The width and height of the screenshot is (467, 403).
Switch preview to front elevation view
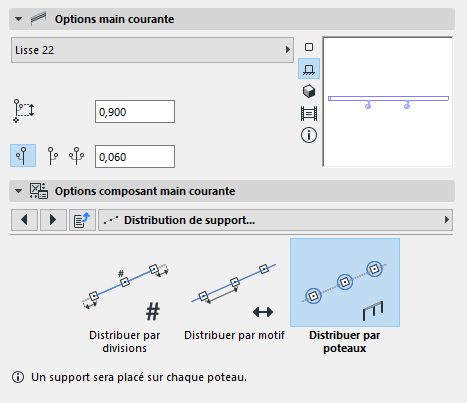(x=309, y=69)
